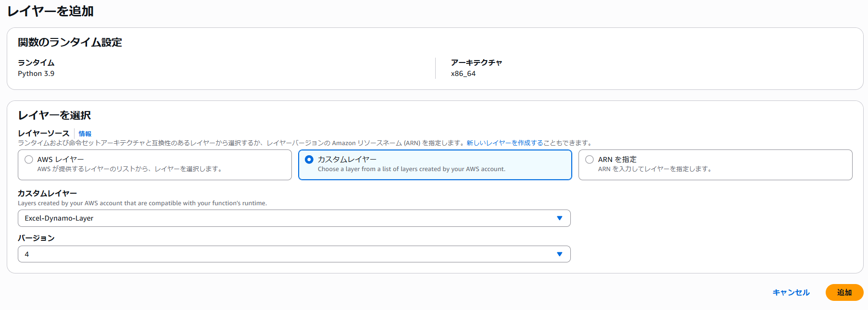The image size is (868, 310).
Task: Click the バージョン field label
Action: [36, 238]
